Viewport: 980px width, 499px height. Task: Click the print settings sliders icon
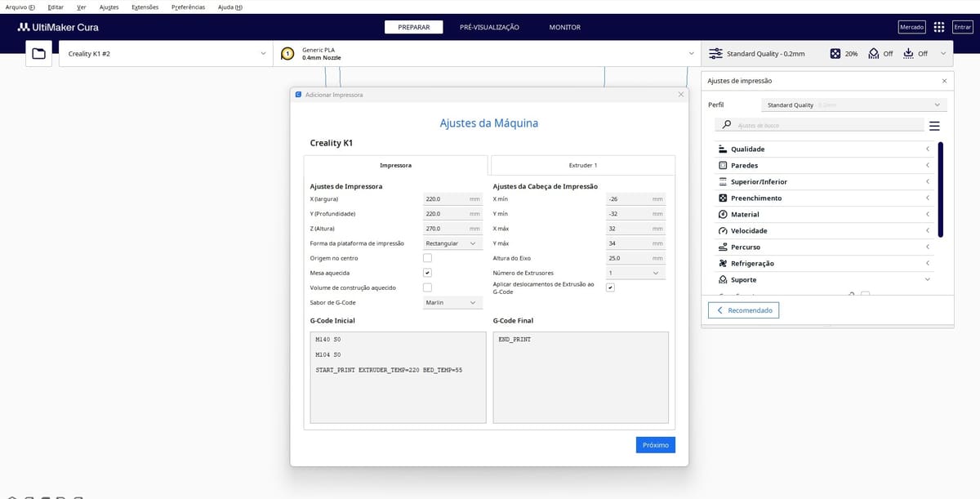pyautogui.click(x=715, y=54)
